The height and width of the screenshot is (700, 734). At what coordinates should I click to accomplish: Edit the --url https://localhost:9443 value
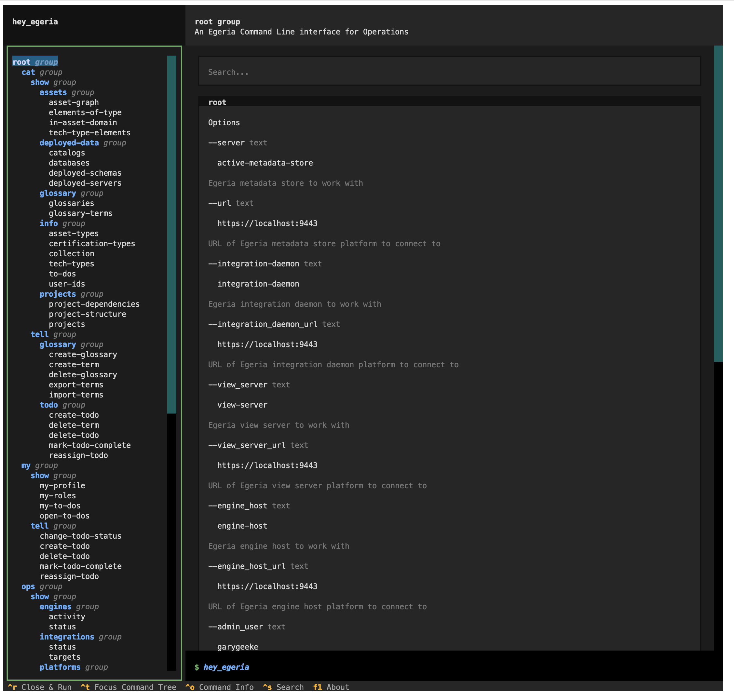(267, 223)
